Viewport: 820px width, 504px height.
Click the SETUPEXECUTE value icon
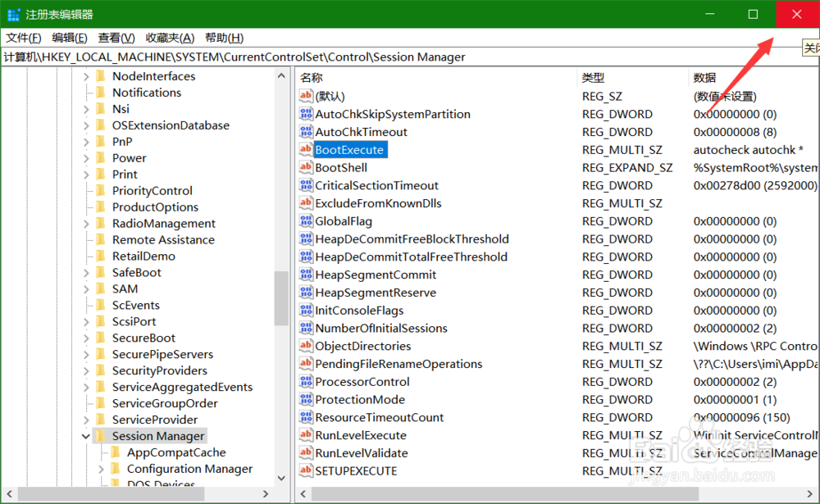[306, 470]
